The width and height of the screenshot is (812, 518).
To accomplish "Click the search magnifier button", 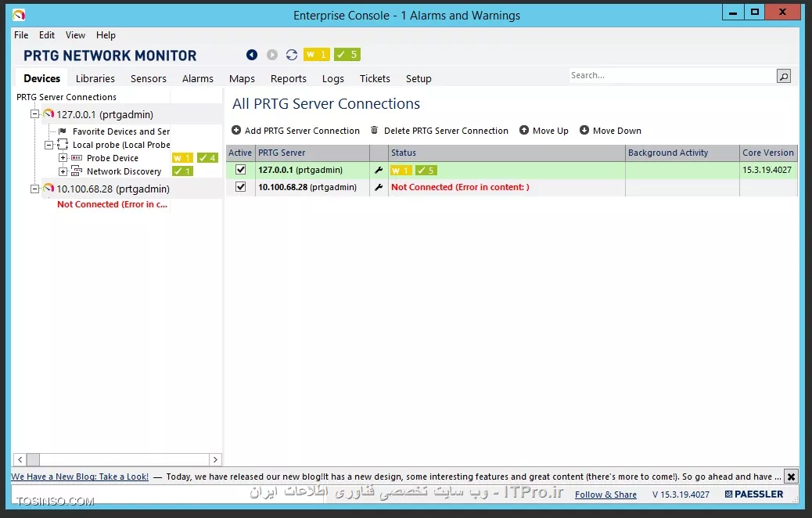I will coord(784,76).
